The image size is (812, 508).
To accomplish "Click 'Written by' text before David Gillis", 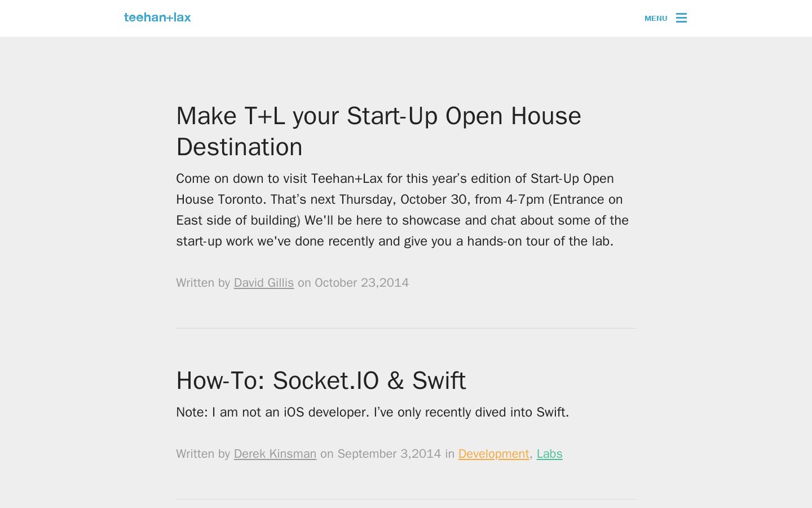I will pos(203,283).
